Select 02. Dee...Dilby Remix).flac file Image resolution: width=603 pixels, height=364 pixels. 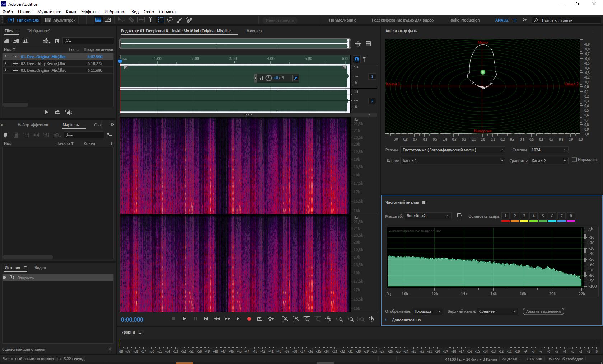pos(43,63)
